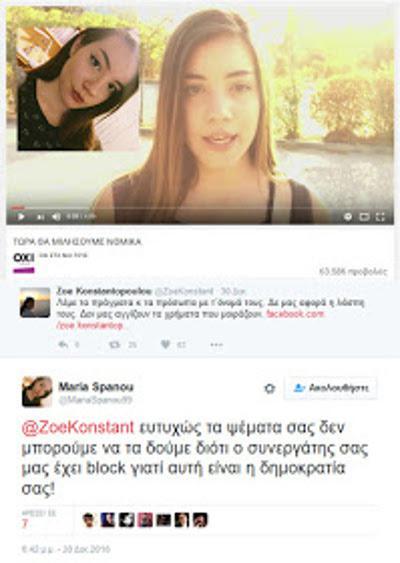This screenshot has height=563, width=400.
Task: Click the purple subscribe button under OXI
Action: [24, 270]
